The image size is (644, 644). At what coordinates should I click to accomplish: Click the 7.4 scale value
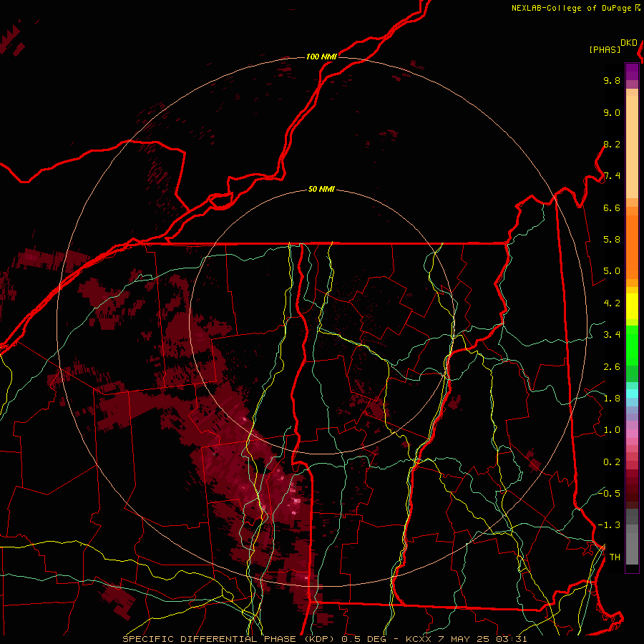pyautogui.click(x=612, y=176)
